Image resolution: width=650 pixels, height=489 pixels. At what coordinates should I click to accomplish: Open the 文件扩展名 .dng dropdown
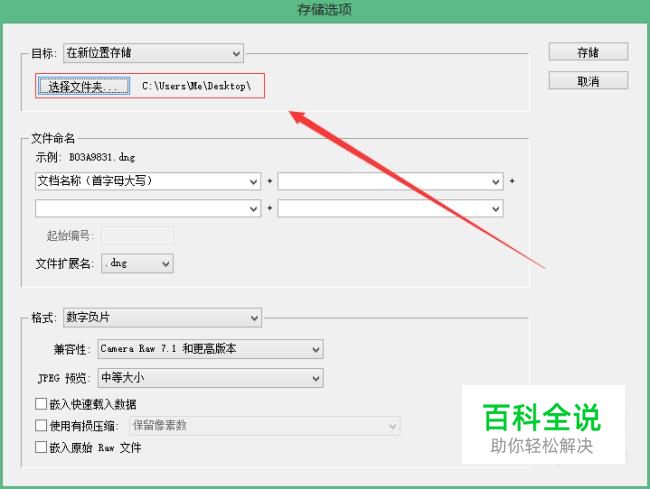click(137, 263)
